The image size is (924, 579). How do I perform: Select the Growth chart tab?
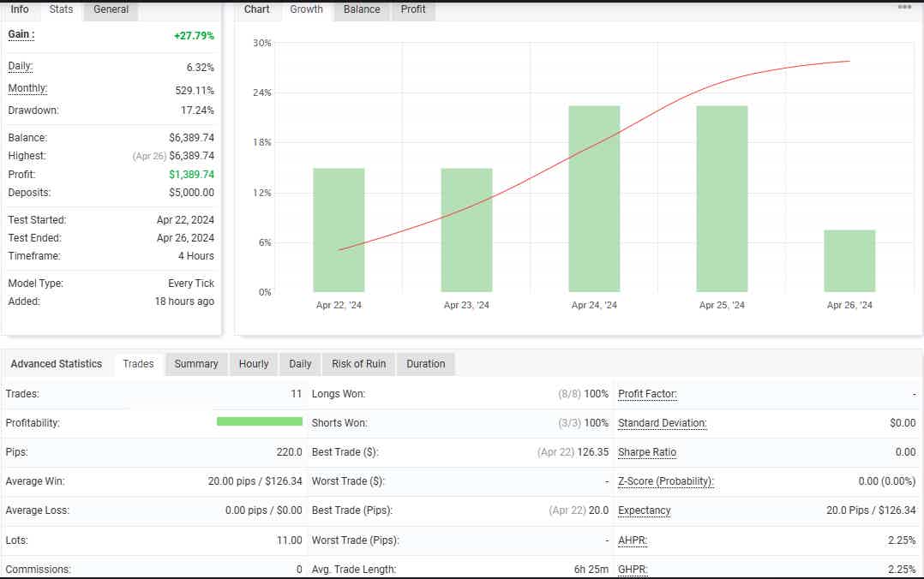tap(306, 9)
